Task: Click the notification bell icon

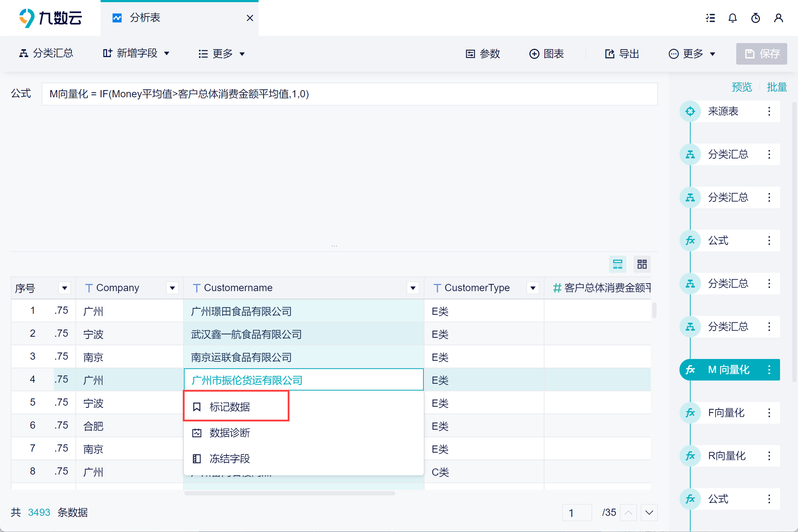Action: point(732,18)
